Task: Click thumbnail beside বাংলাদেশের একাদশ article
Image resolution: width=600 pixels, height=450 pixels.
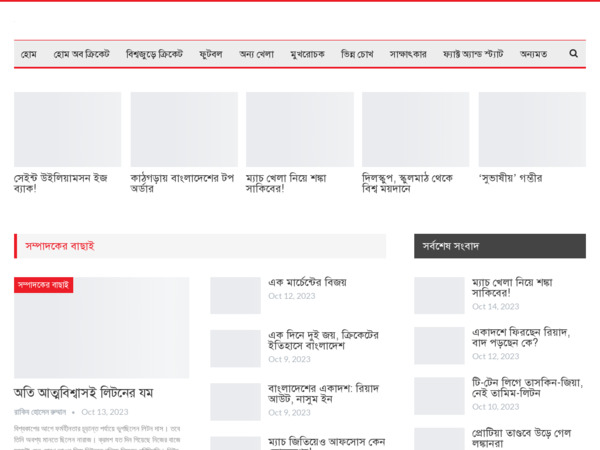Action: pos(235,402)
